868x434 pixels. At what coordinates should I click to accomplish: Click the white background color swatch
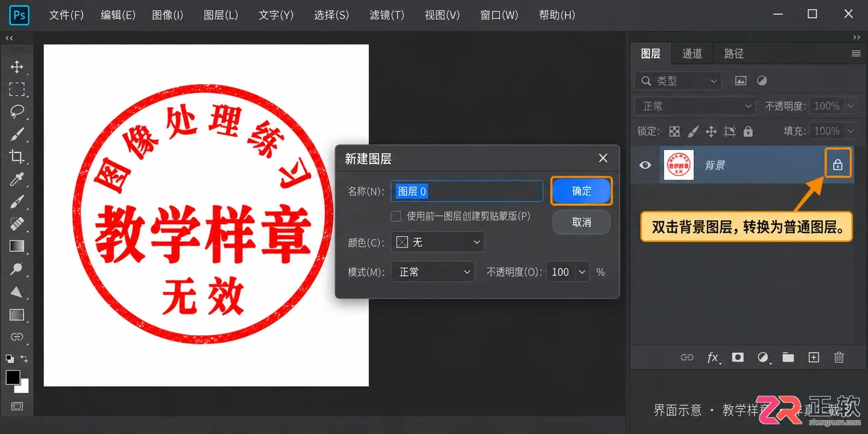(24, 387)
